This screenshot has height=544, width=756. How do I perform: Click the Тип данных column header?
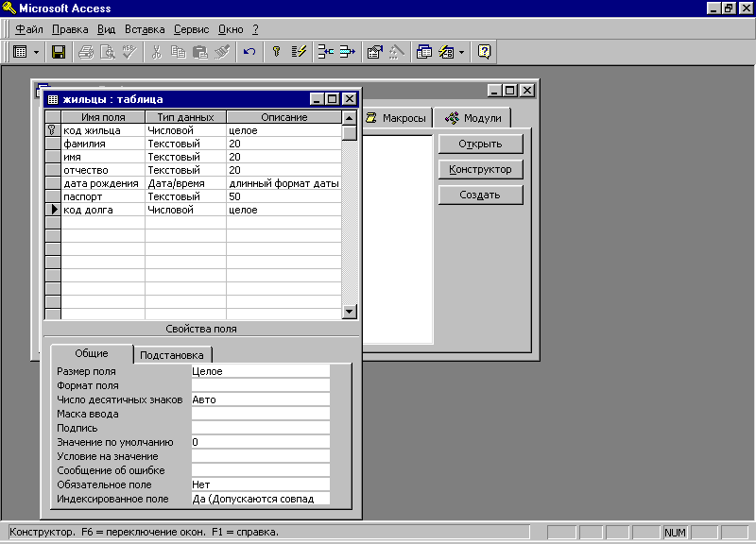click(x=185, y=117)
